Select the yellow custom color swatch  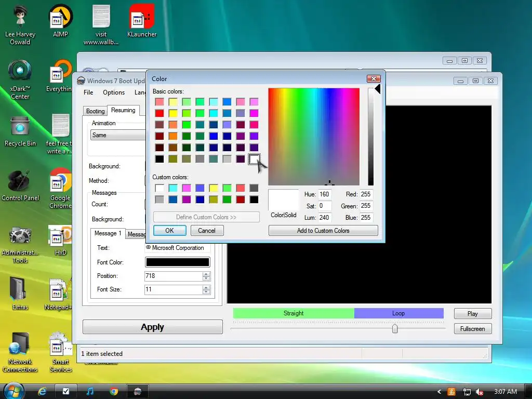(x=214, y=188)
